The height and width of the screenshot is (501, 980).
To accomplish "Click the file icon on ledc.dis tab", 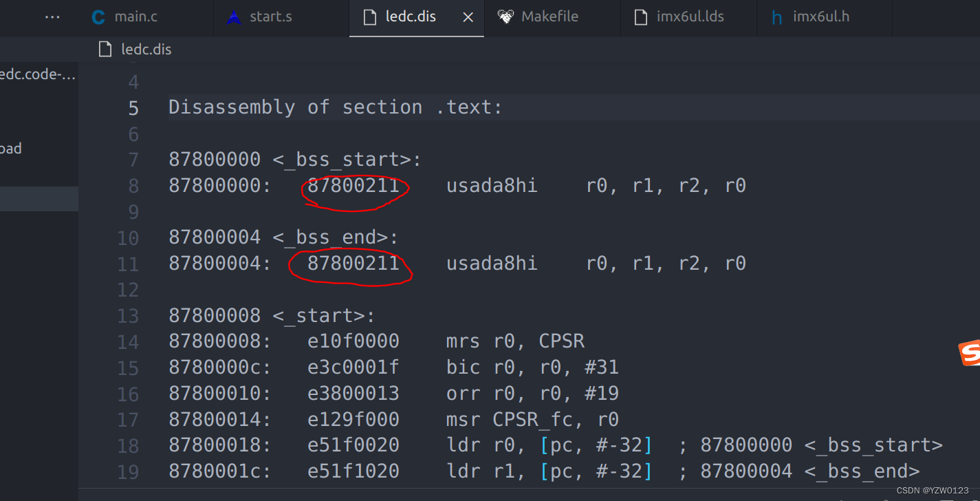I will [x=370, y=17].
